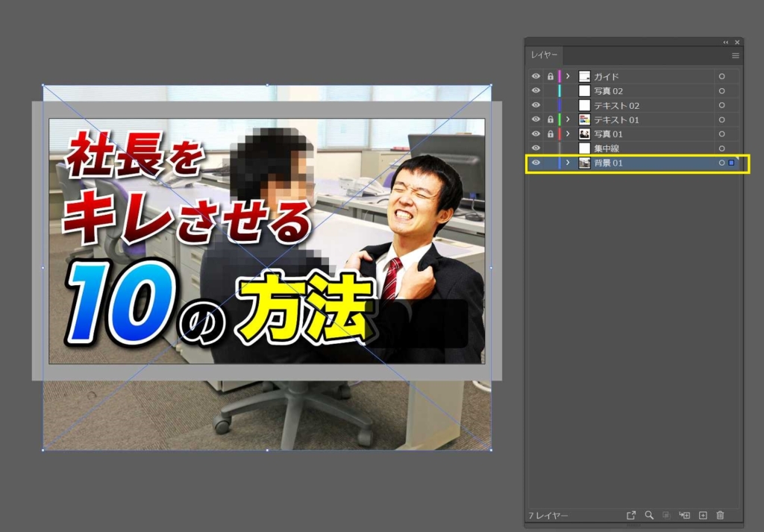Hide the 写真 02 layer

536,90
